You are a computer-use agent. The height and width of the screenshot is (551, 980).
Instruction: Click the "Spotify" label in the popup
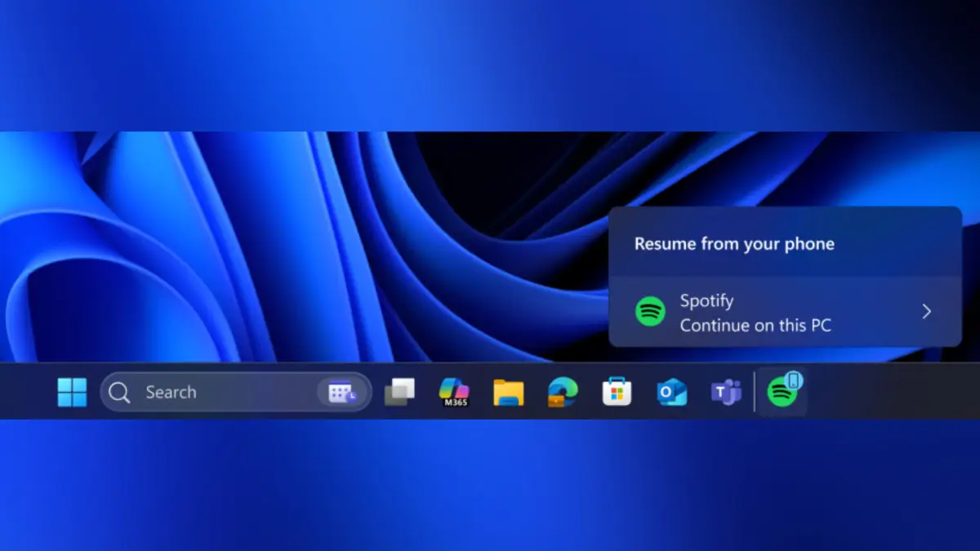(706, 300)
